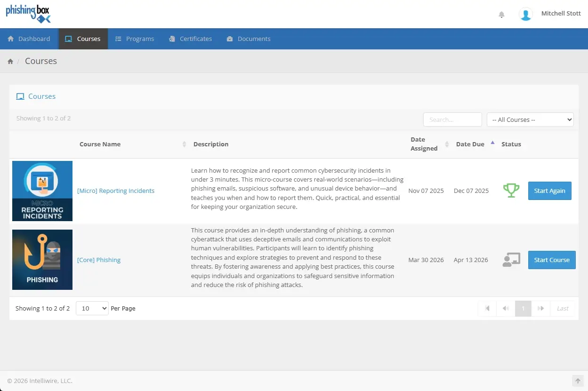Click the home breadcrumb icon
The image size is (588, 391).
(10, 61)
